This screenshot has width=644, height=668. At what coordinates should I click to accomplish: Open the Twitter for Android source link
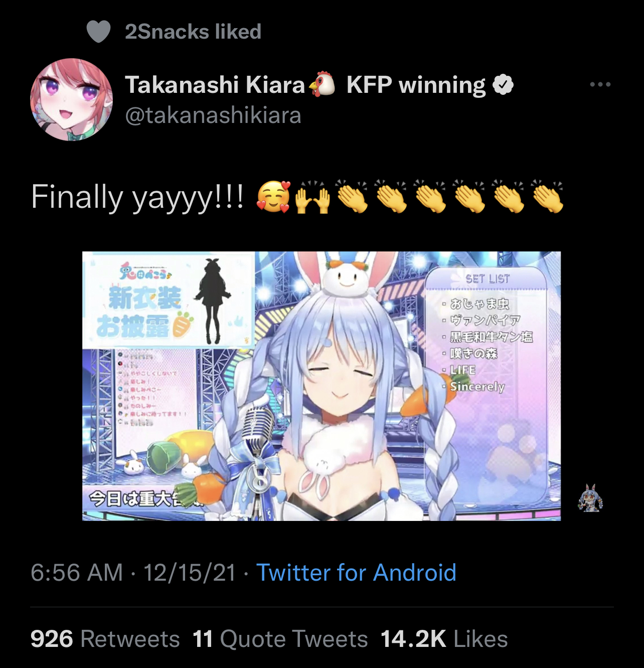click(356, 573)
